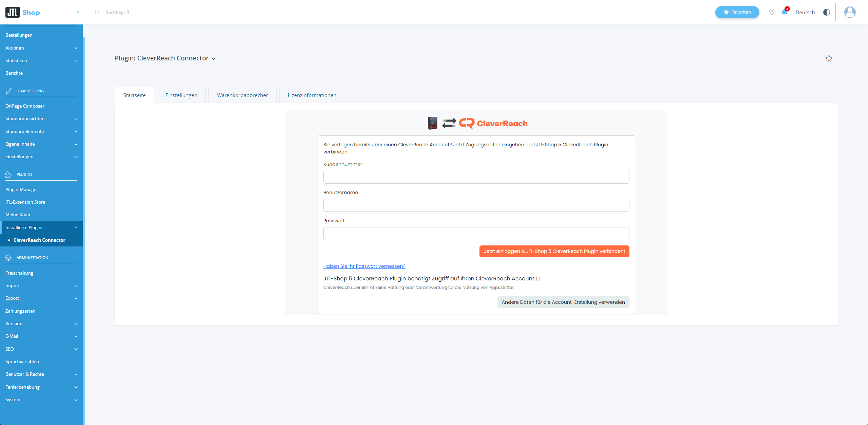Switch to the Einstellungen tab
This screenshot has height=425, width=868.
click(181, 95)
